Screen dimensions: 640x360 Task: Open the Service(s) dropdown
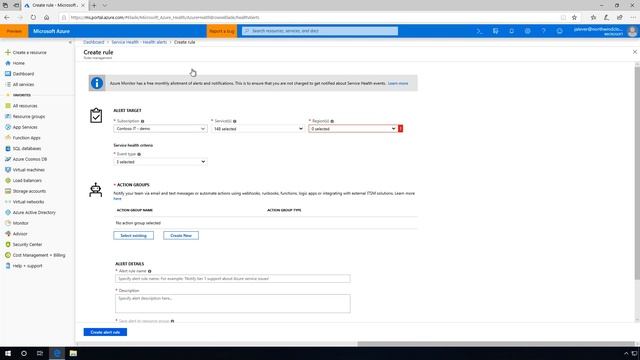258,129
